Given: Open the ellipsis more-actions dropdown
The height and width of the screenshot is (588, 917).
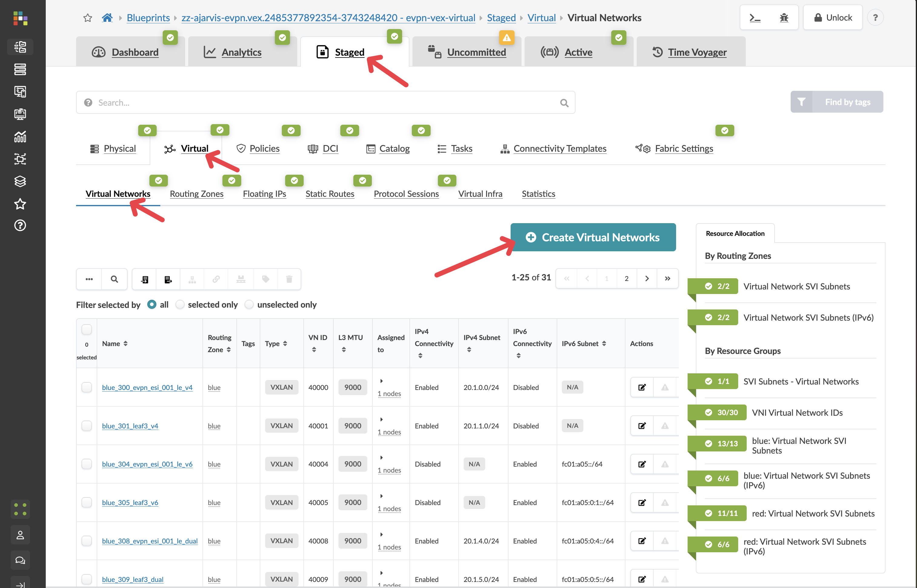Looking at the screenshot, I should [89, 279].
